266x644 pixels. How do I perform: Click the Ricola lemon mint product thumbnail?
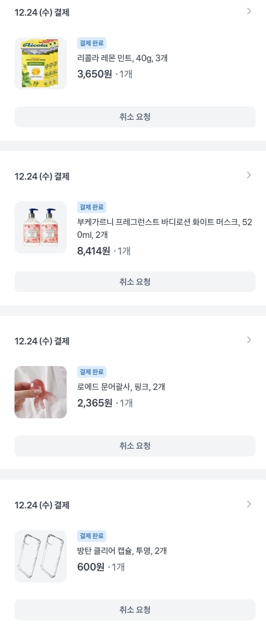point(41,63)
